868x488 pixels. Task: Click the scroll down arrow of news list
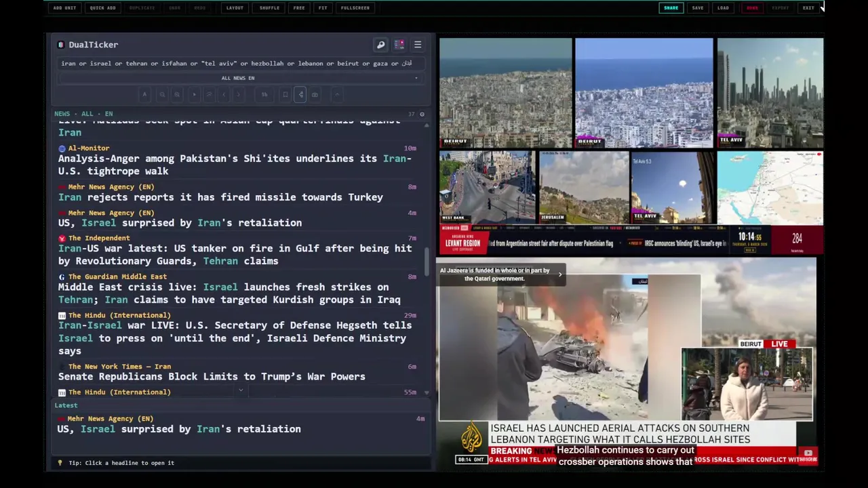tap(427, 392)
